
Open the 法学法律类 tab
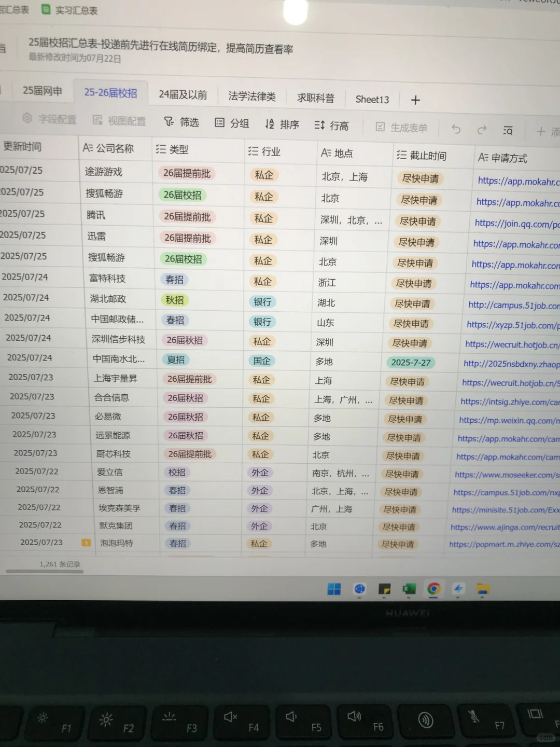(252, 96)
